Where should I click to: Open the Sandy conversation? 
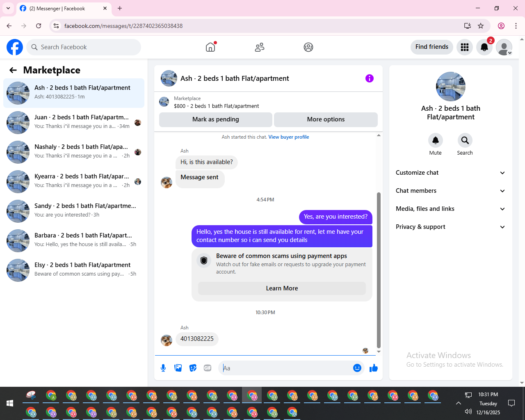74,211
